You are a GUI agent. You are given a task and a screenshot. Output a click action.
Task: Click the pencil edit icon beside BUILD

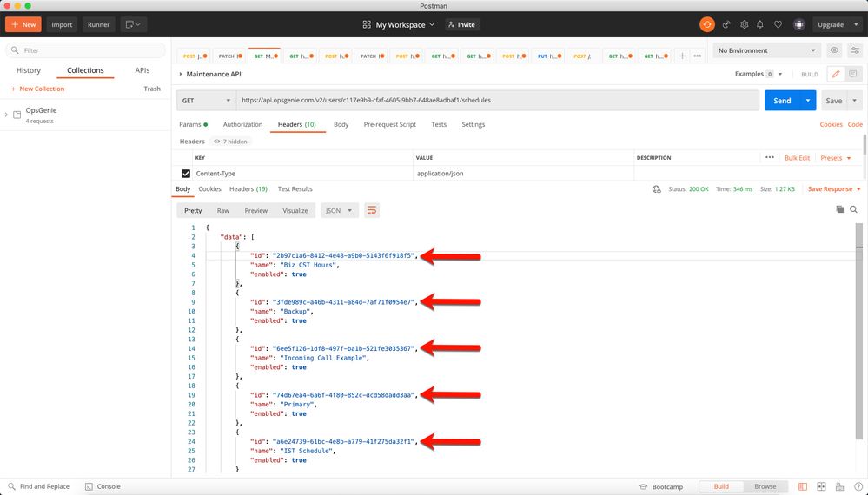836,74
